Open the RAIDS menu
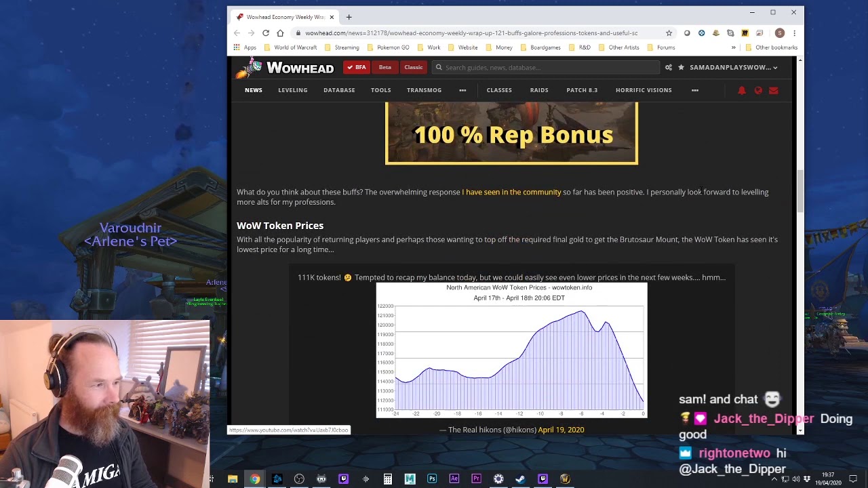 coord(539,90)
